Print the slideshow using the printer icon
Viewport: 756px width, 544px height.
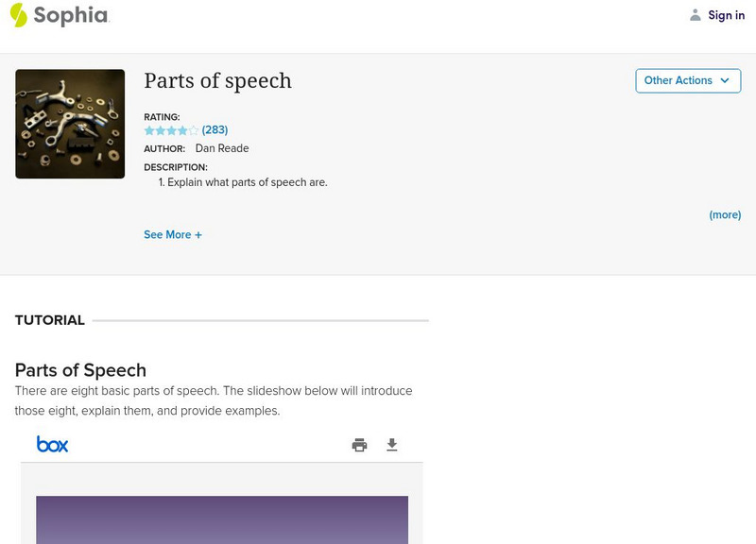pyautogui.click(x=359, y=445)
